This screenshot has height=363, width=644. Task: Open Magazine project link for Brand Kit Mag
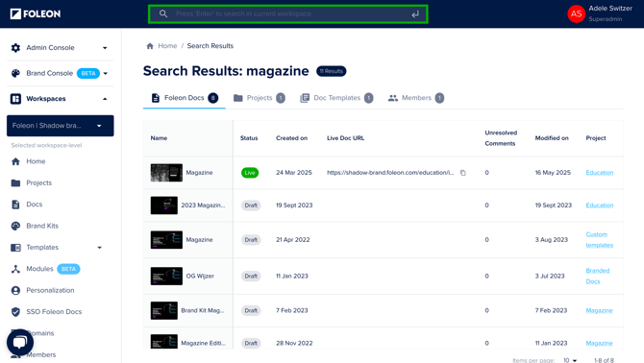(x=599, y=310)
